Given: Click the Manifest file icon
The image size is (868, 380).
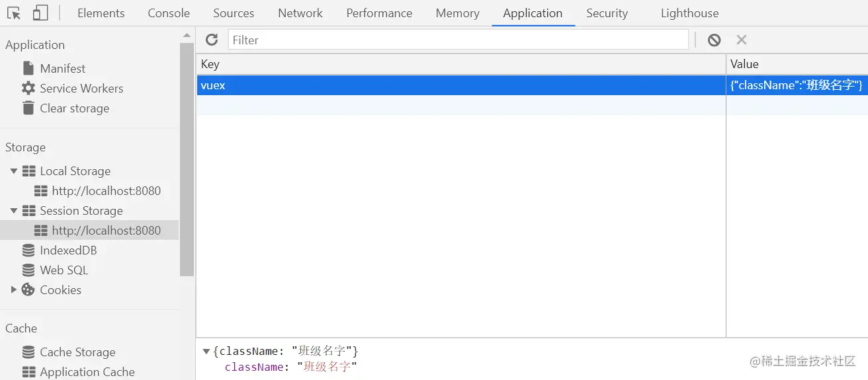Looking at the screenshot, I should coord(28,68).
